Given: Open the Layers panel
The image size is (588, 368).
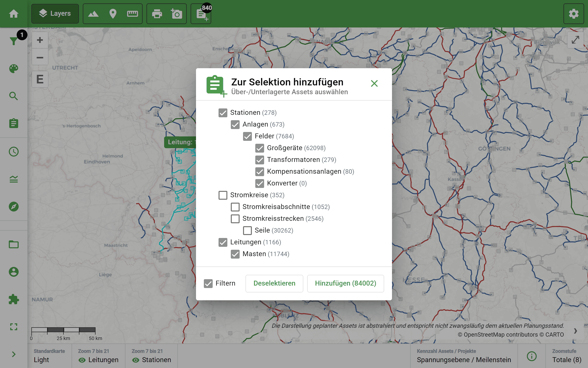Looking at the screenshot, I should tap(55, 14).
